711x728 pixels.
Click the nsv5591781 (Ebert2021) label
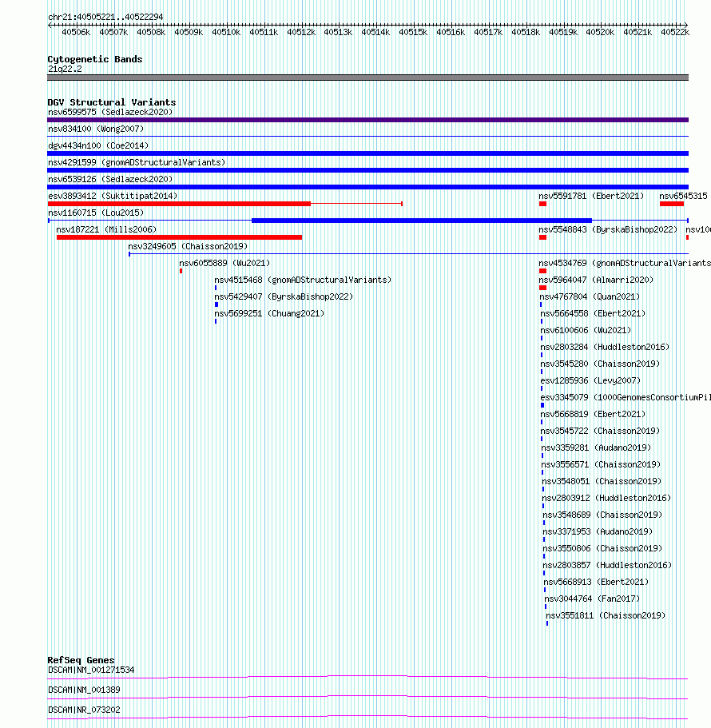click(591, 196)
